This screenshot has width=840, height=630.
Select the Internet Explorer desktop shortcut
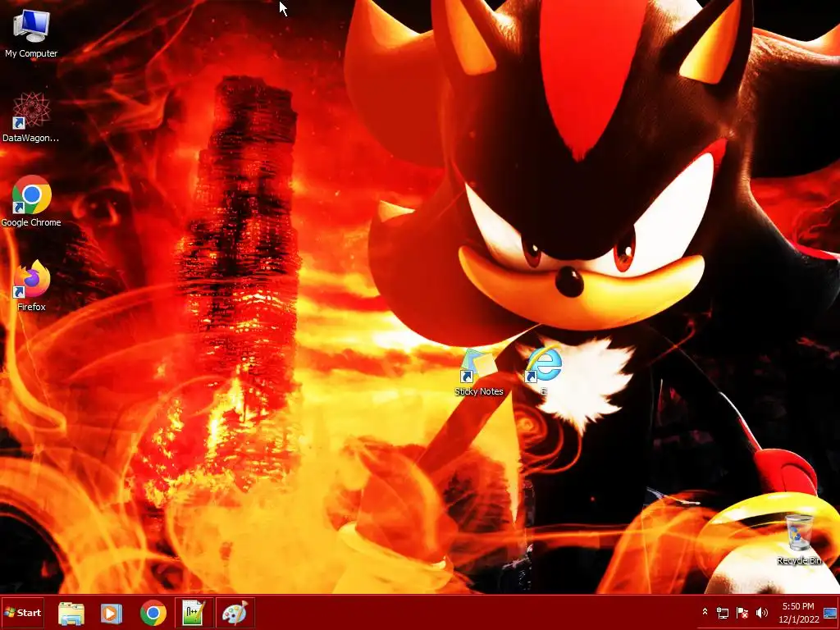(x=544, y=371)
